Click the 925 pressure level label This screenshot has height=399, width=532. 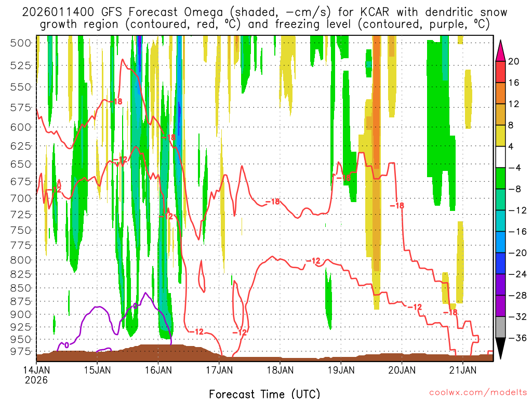[x=20, y=327]
